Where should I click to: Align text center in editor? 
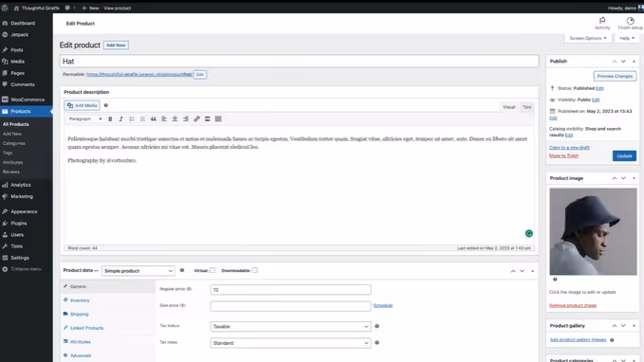[175, 119]
